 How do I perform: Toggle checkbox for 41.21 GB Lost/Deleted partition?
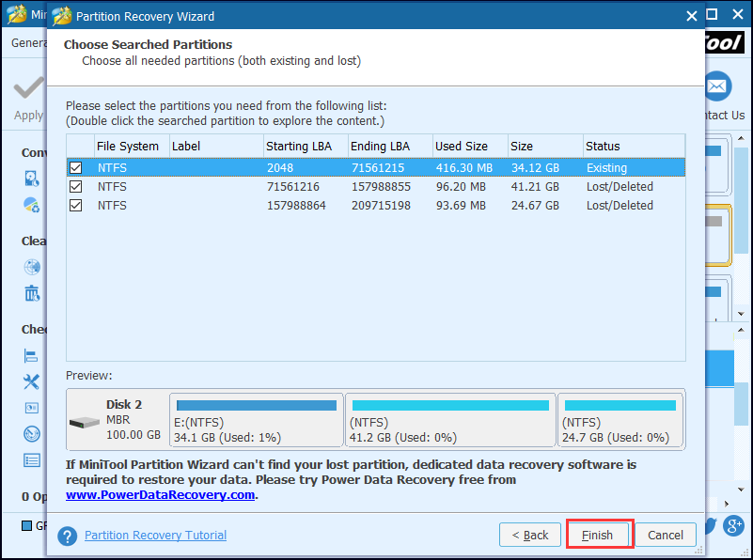pyautogui.click(x=75, y=187)
